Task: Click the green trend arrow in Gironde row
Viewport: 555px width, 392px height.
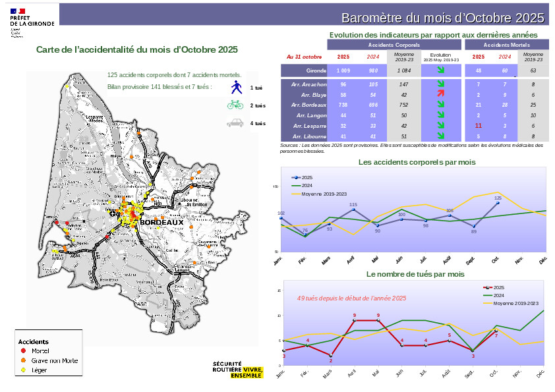Action: click(440, 70)
